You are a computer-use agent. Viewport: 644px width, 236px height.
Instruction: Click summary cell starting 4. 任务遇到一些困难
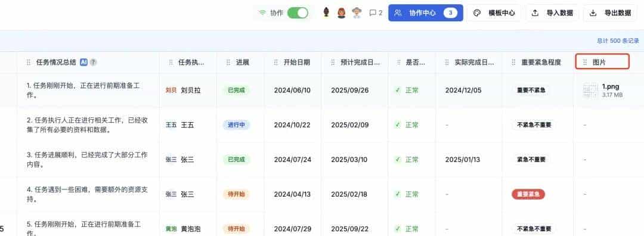87,194
